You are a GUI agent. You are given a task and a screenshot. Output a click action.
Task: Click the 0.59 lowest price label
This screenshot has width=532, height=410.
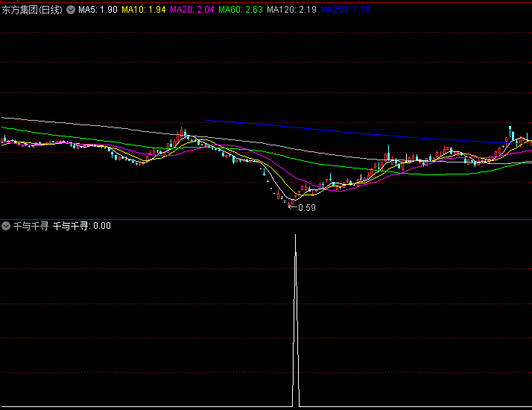tap(307, 208)
